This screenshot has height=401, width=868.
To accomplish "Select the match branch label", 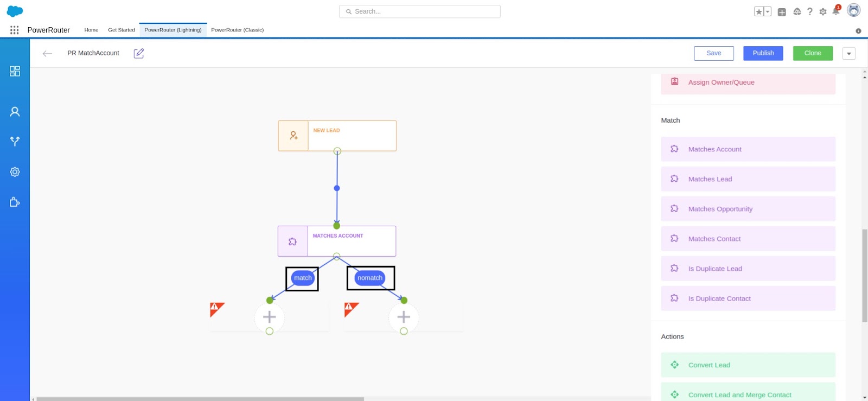I will click(x=303, y=278).
